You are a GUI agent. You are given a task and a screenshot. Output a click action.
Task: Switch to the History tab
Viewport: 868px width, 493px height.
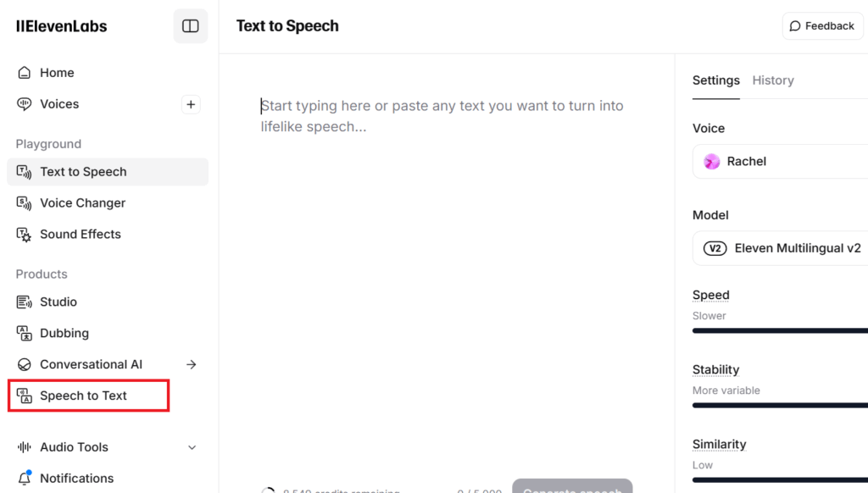pyautogui.click(x=773, y=80)
